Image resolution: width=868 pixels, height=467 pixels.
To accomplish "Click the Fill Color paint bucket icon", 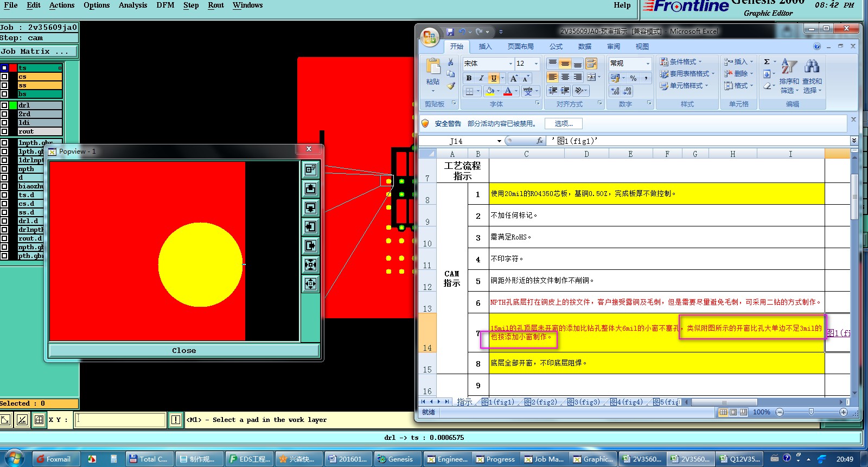I will pyautogui.click(x=490, y=91).
